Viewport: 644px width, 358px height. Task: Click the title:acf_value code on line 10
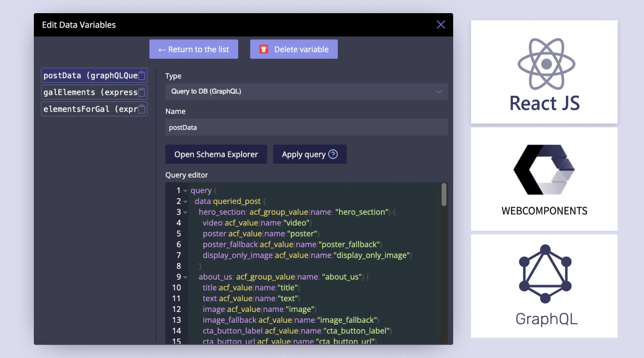point(251,288)
